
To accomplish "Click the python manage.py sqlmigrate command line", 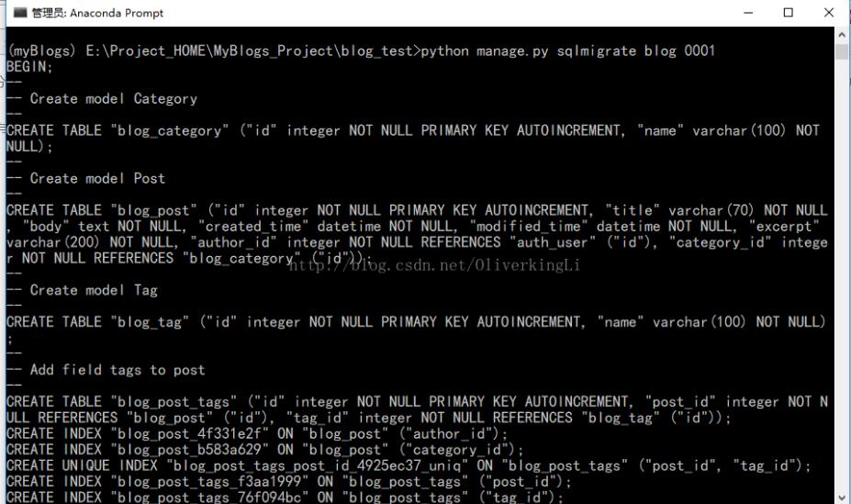I will 361,51.
